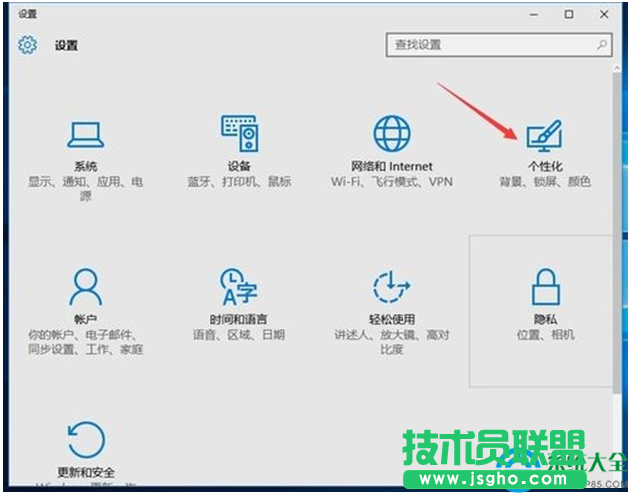Click inside the 查找设置 search field

499,45
